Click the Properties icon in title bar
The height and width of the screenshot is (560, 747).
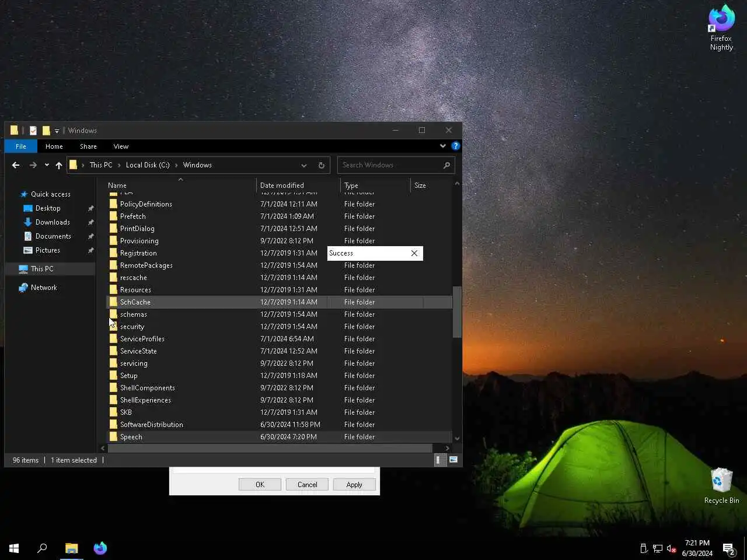(33, 131)
